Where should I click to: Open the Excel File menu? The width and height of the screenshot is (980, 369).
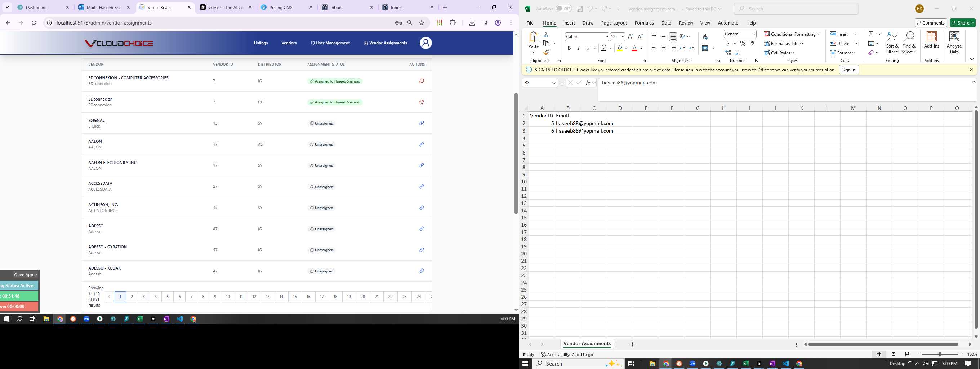coord(530,23)
